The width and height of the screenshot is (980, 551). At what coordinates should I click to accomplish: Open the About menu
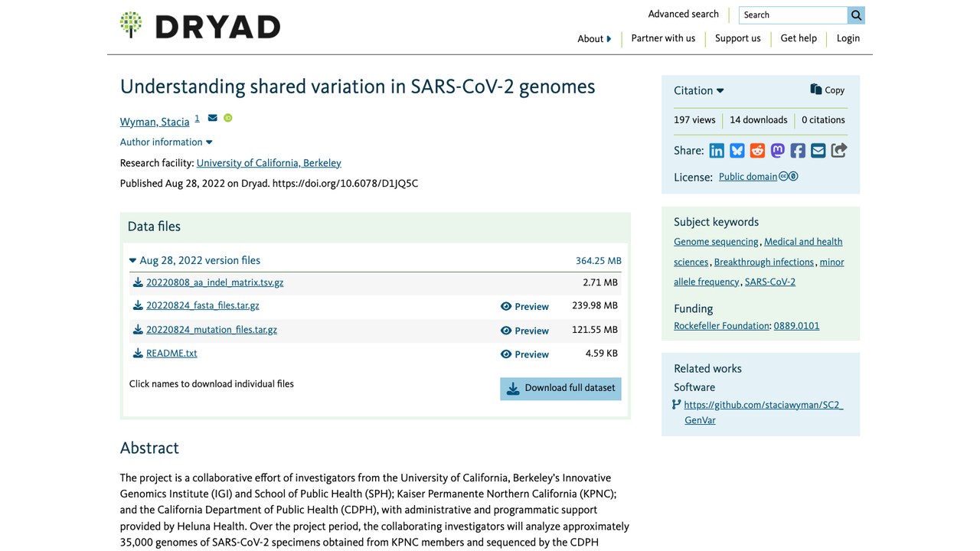click(x=594, y=38)
